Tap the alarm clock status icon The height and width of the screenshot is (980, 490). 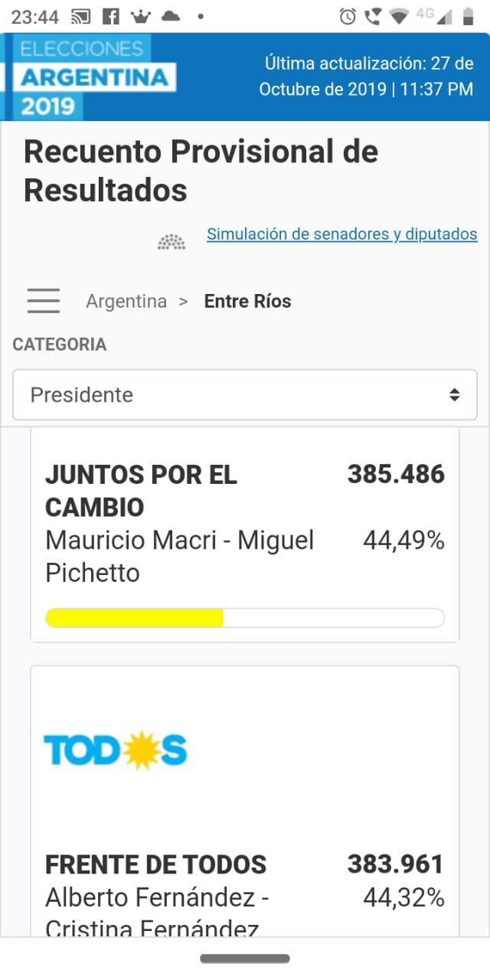348,16
